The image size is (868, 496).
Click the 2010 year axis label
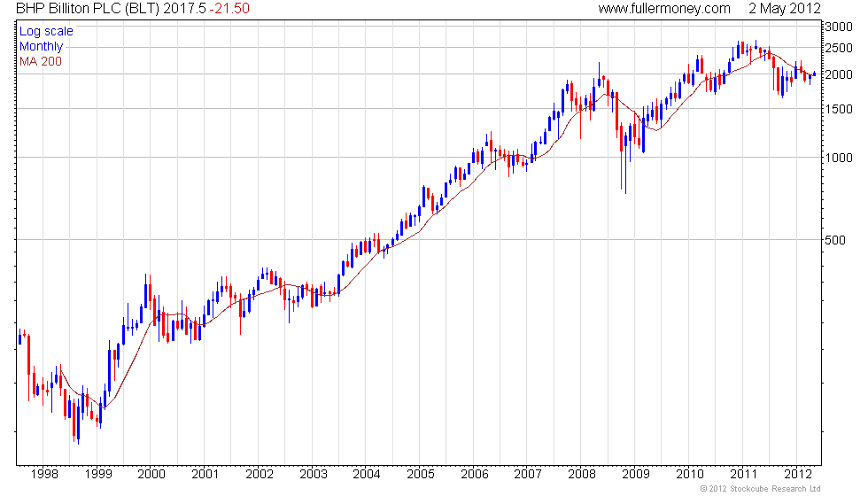pos(689,474)
